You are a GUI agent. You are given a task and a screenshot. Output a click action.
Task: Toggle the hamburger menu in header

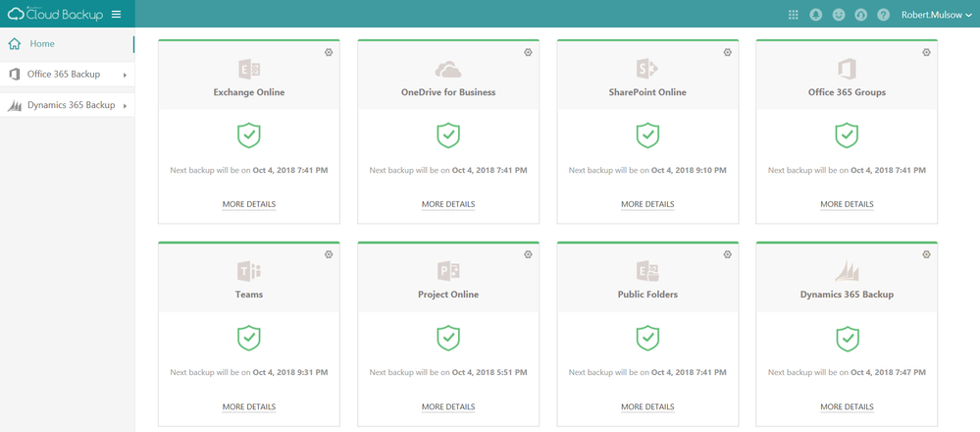pos(117,15)
